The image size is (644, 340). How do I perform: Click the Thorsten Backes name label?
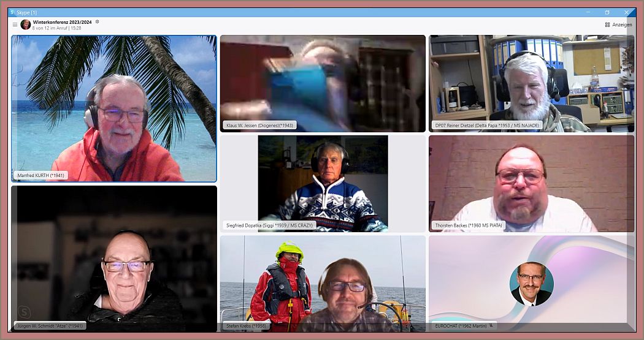coord(469,225)
